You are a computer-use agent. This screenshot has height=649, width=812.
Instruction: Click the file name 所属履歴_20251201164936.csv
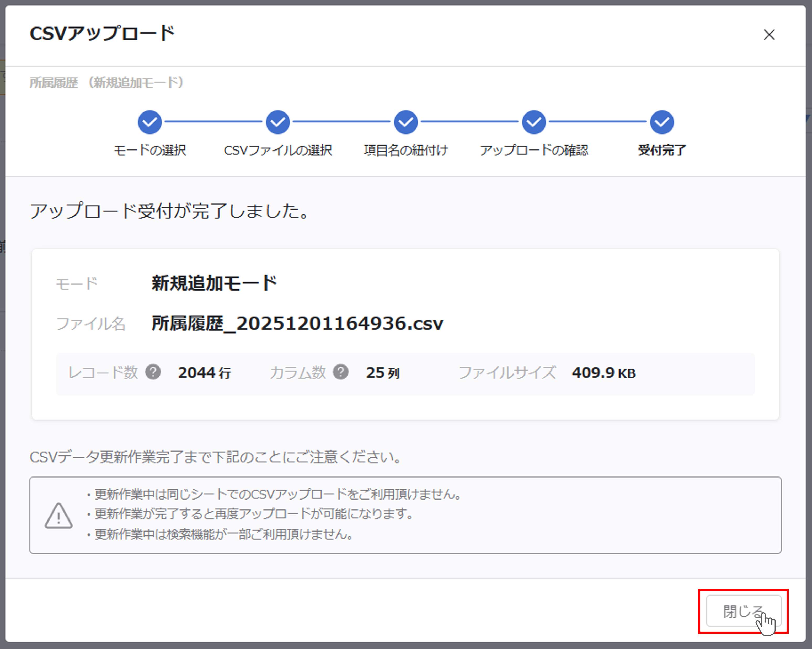297,323
